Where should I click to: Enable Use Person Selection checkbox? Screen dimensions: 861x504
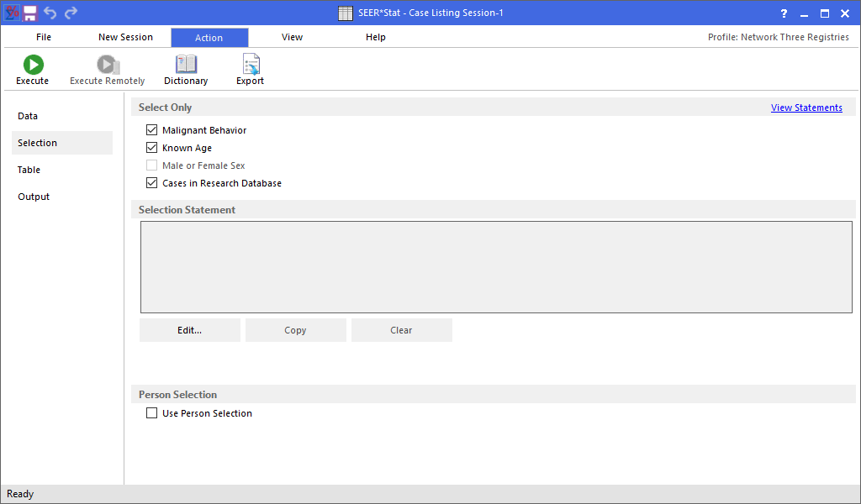point(152,413)
